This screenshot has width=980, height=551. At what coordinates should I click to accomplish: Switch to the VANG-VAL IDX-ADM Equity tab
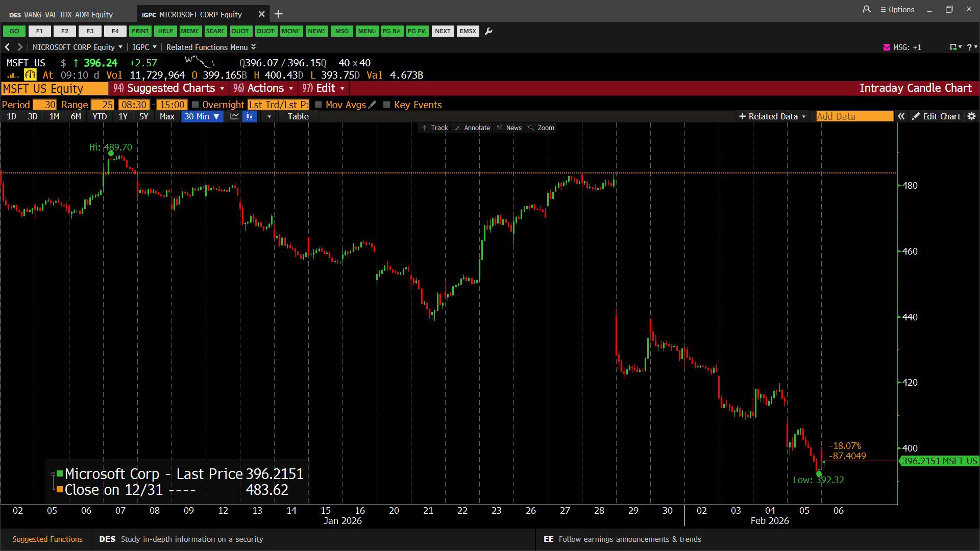[68, 14]
